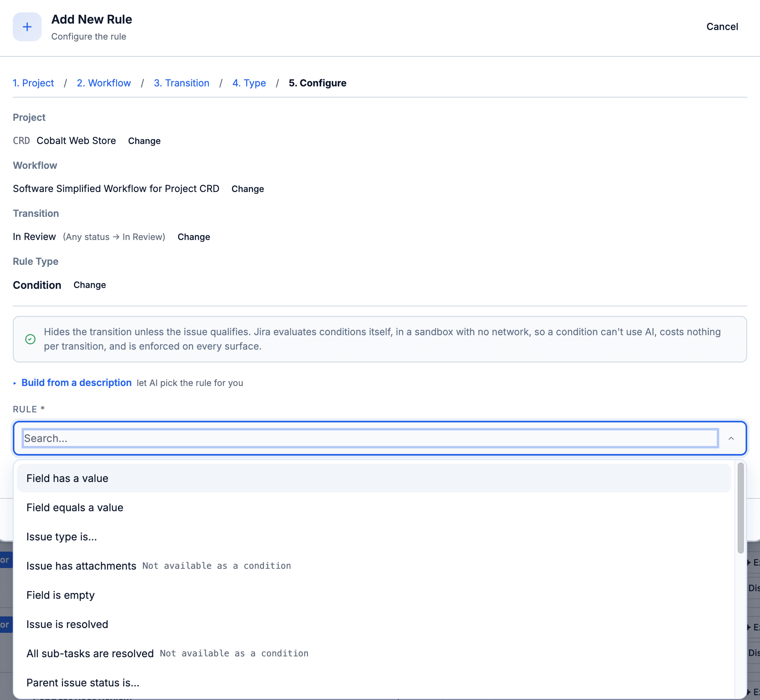Change the Software Simplified Workflow selection
Viewport: 760px width, 700px height.
coord(248,189)
